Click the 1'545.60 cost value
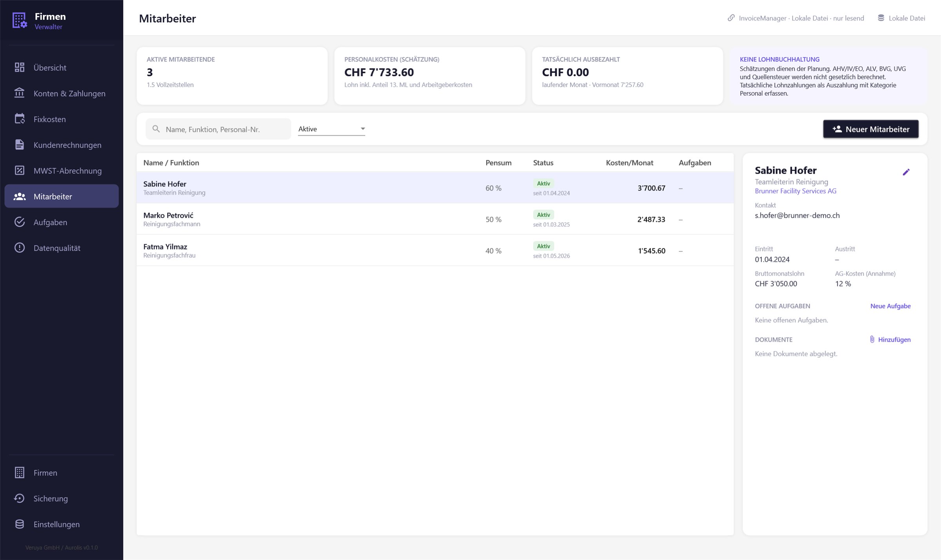This screenshot has width=941, height=560. [652, 251]
